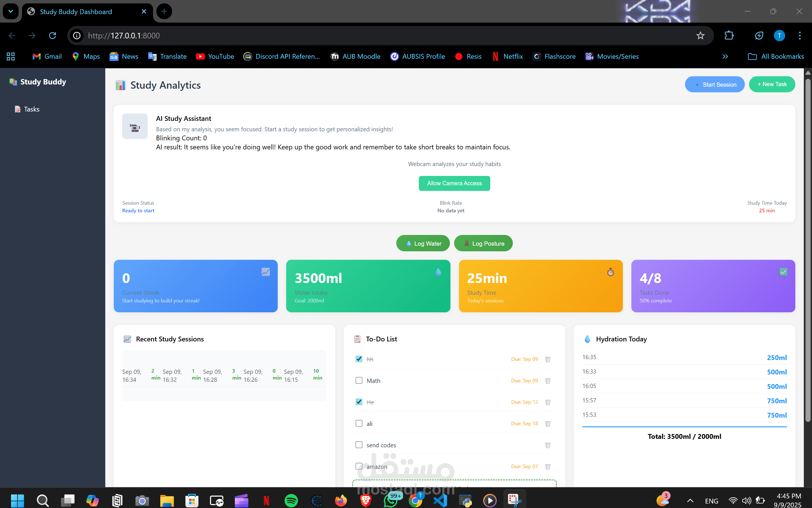
Task: Remove the send codes task via trash icon
Action: point(548,445)
